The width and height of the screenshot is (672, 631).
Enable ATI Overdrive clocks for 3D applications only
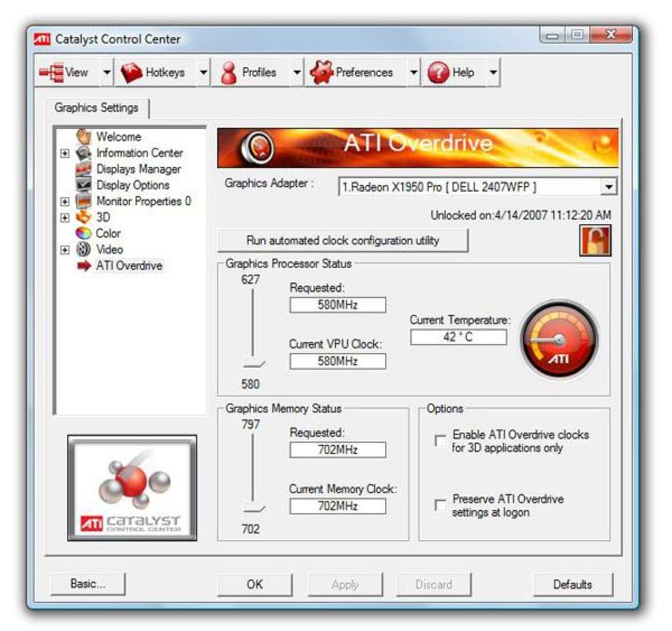pyautogui.click(x=440, y=441)
